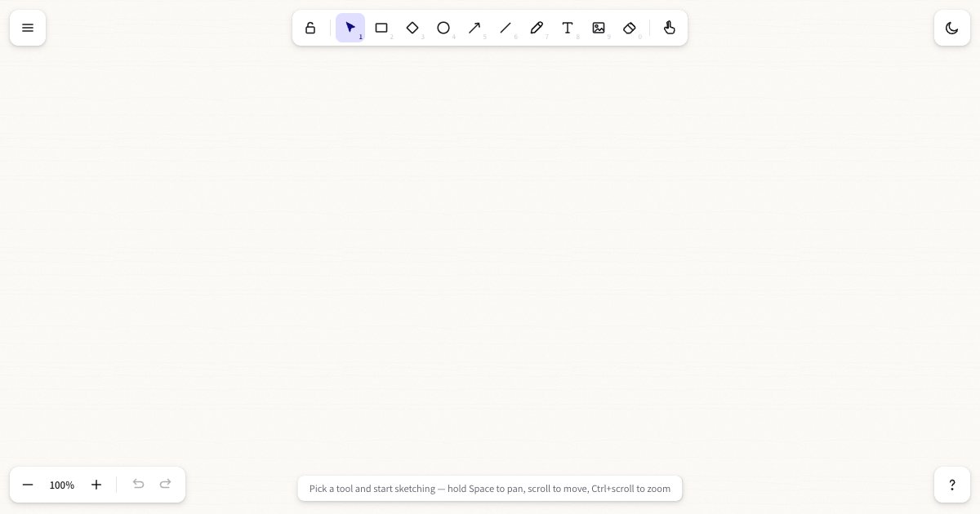The width and height of the screenshot is (980, 514).
Task: Zoom out with the minus button
Action: click(x=28, y=485)
